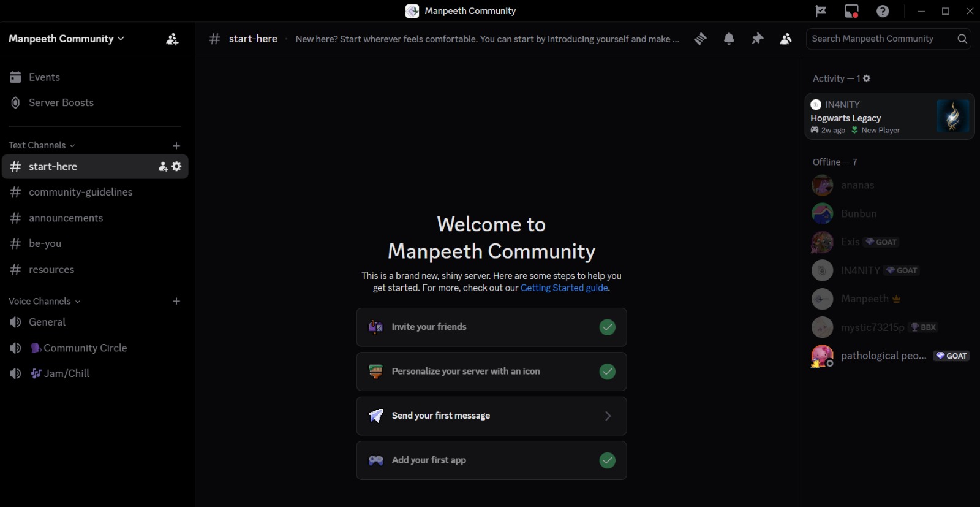
Task: Click create invite icon on start-here
Action: pyautogui.click(x=163, y=166)
